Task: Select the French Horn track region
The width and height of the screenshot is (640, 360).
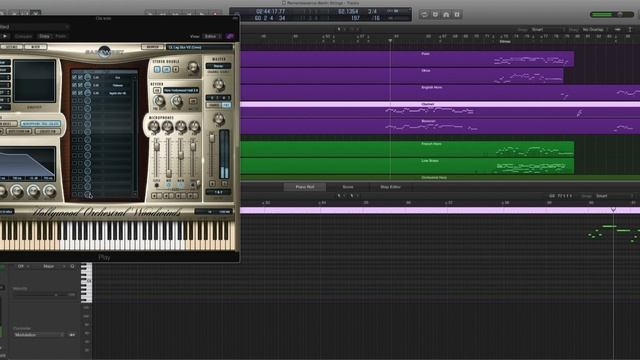Action: click(x=407, y=149)
